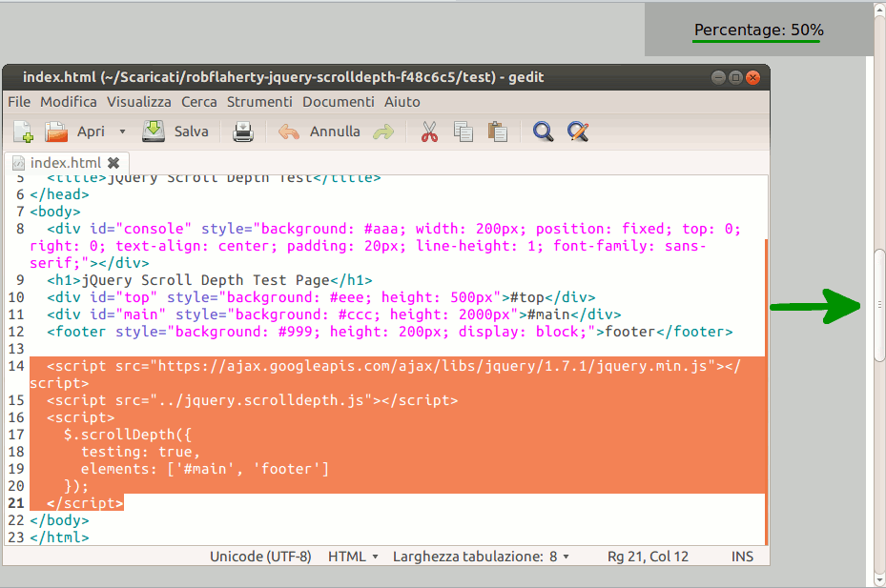Cut the selection using the scissors icon
Viewport: 886px width, 588px height.
tap(429, 132)
